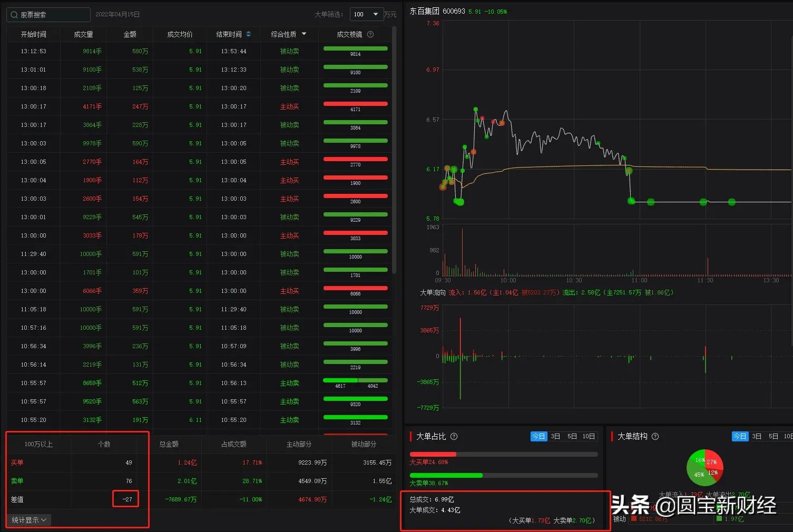Click the 17.71% share value
The width and height of the screenshot is (793, 532).
pos(252,462)
